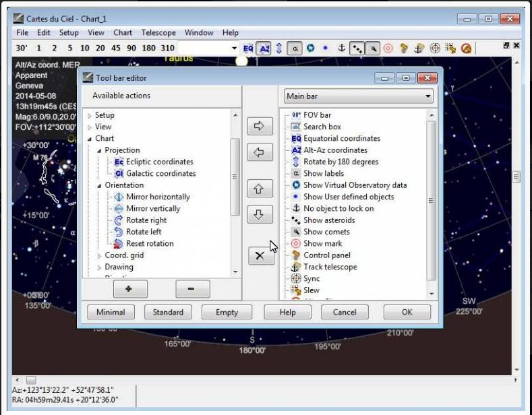The width and height of the screenshot is (532, 415).
Task: Click the Slew toolbar icon
Action: (x=450, y=49)
